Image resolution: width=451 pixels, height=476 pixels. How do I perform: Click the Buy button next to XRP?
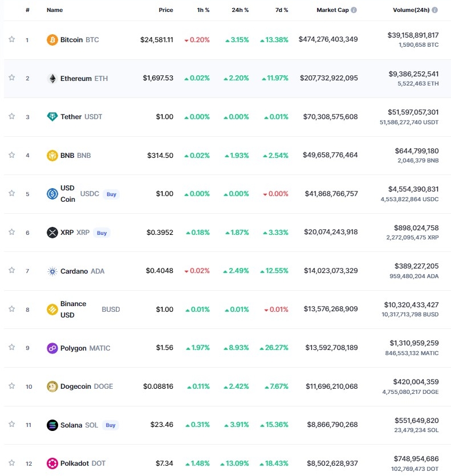101,233
